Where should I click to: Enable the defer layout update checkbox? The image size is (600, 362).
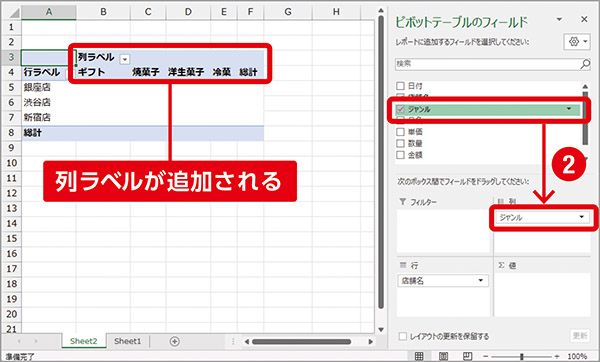click(403, 336)
